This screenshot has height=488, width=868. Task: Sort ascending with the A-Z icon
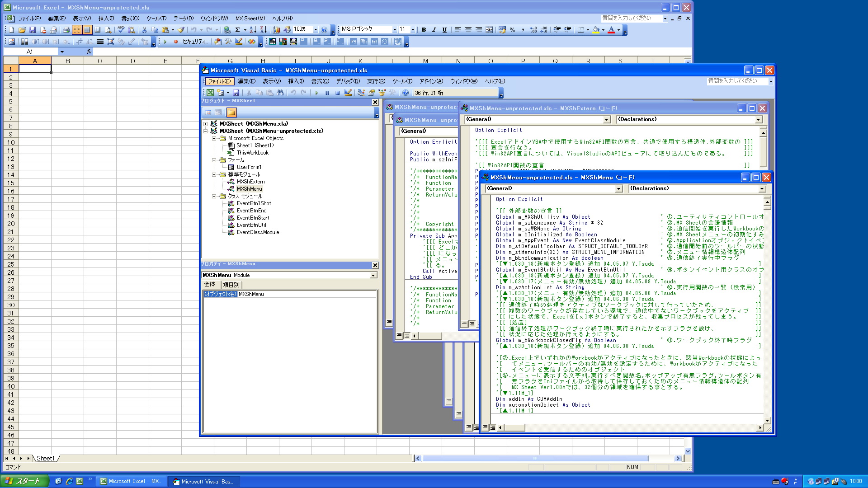(x=253, y=30)
